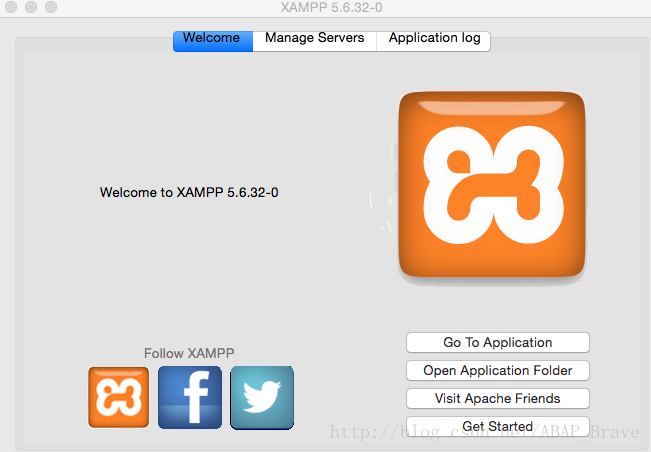The image size is (651, 452).
Task: Click the window title 'XAMPP 5.6.32-0'
Action: coord(331,7)
